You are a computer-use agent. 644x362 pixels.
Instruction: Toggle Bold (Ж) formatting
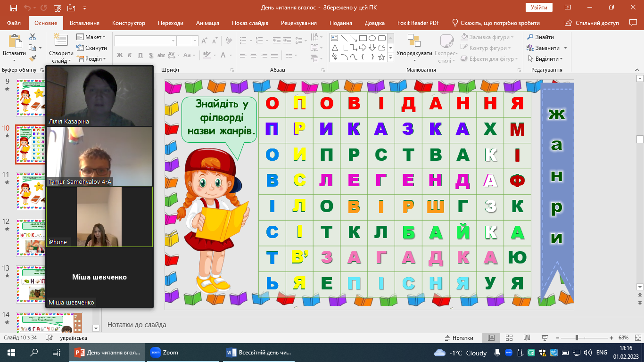click(119, 55)
